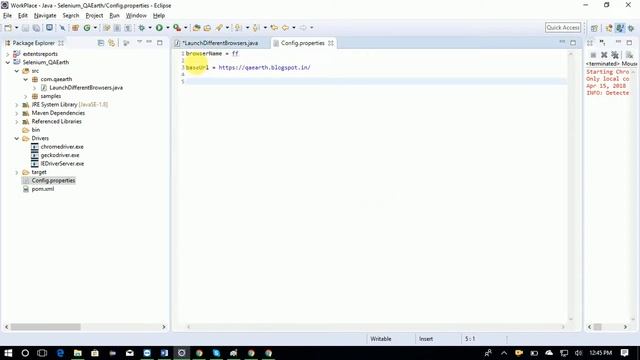Open Windows Start menu
This screenshot has width=640, height=360.
[8, 353]
